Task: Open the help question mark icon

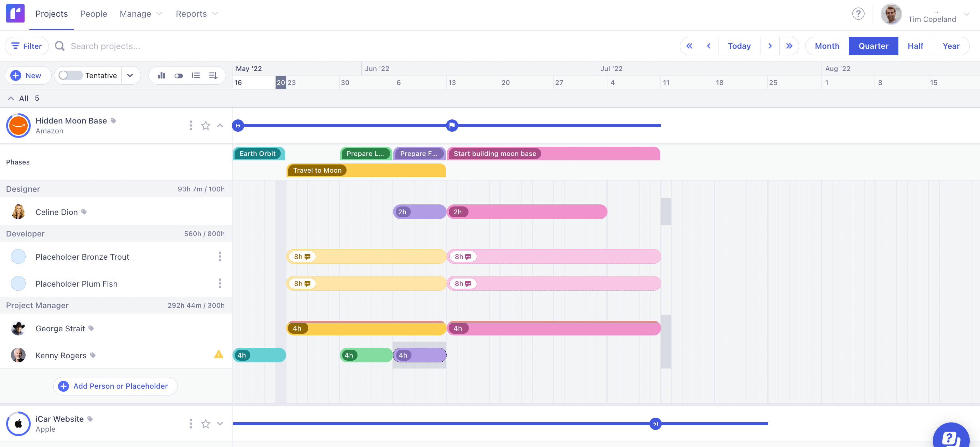Action: pyautogui.click(x=858, y=14)
